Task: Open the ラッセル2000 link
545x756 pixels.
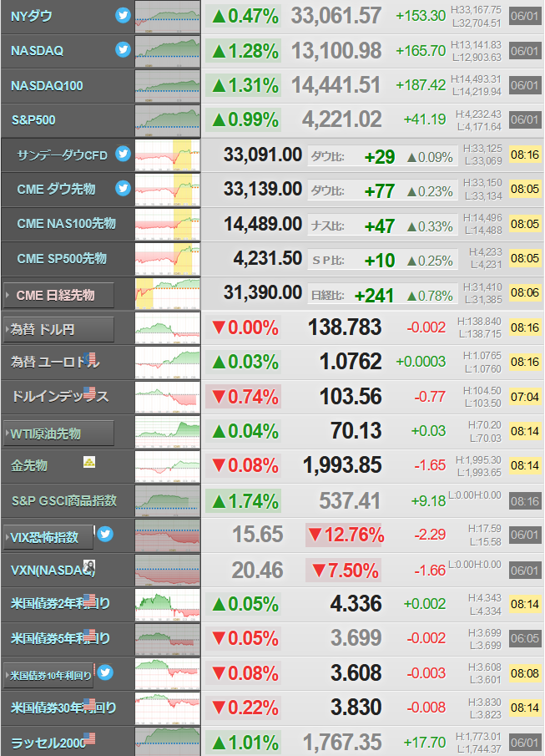Action: coord(48,743)
